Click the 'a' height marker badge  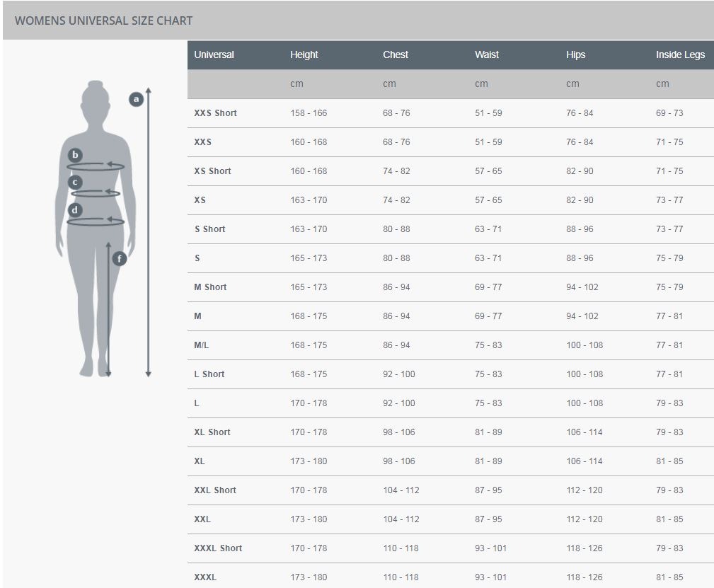[x=137, y=99]
